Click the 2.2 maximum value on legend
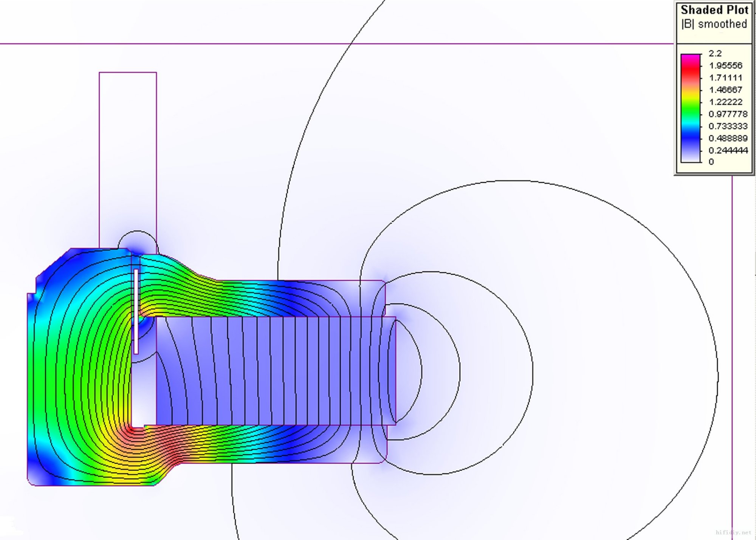Screen dimensions: 756x540 (715, 53)
